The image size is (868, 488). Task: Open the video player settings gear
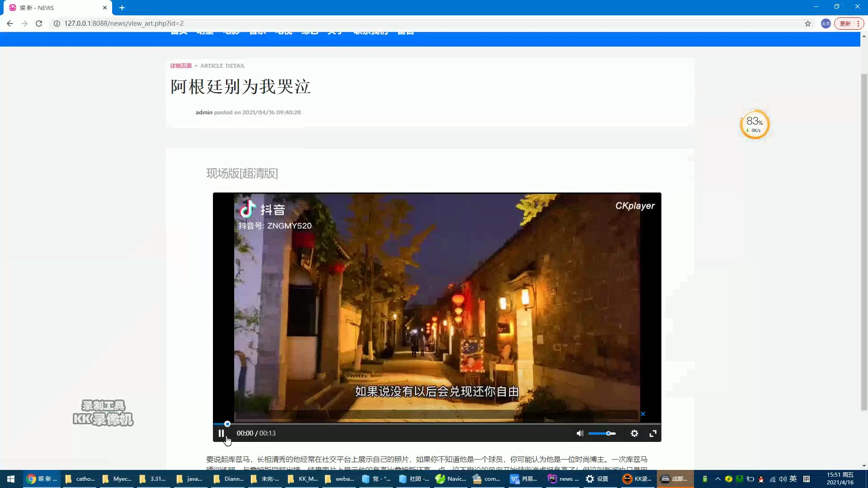[634, 433]
